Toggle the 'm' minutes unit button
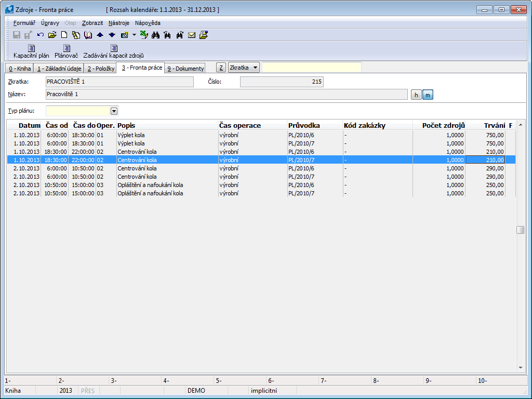This screenshot has width=532, height=399. point(427,95)
